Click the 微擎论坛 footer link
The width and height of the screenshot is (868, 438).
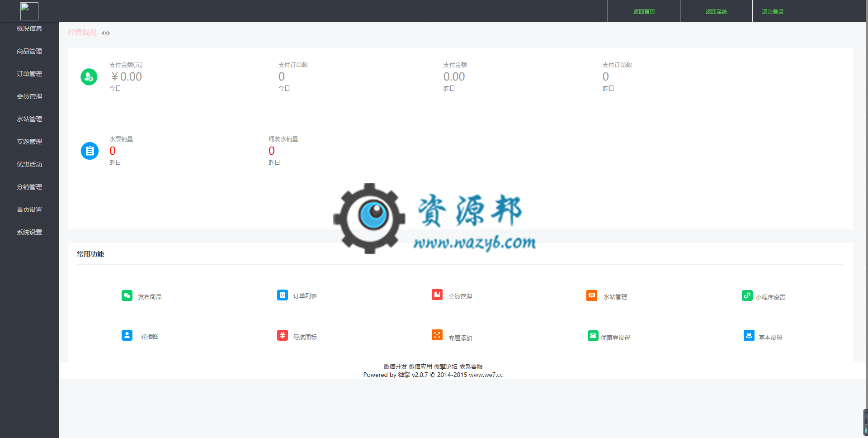[446, 367]
